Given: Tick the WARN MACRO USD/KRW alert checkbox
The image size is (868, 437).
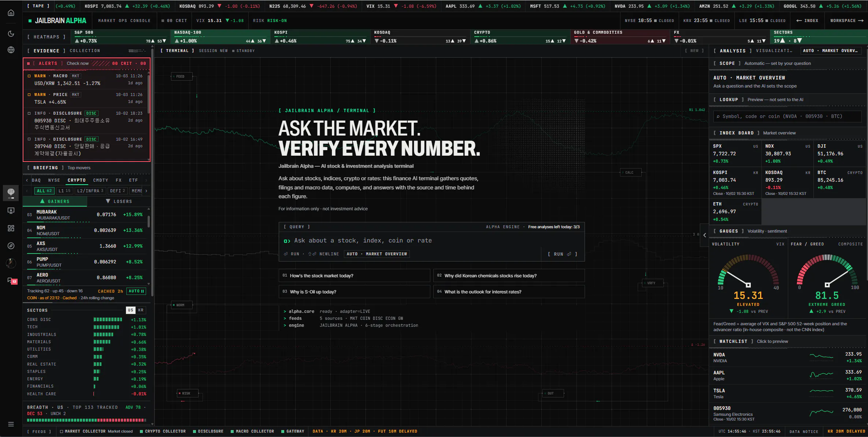Looking at the screenshot, I should click(x=29, y=76).
